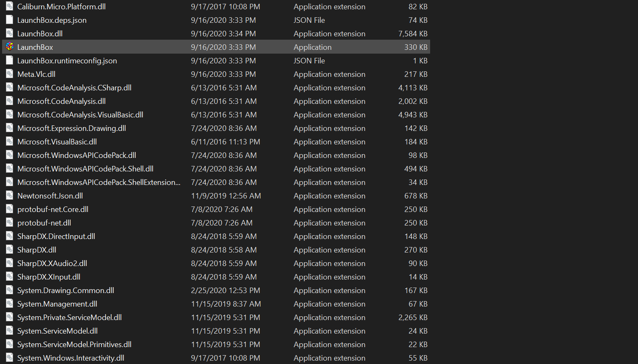Image resolution: width=638 pixels, height=364 pixels.
Task: Select file name LaunchBox.dll
Action: [x=40, y=34]
